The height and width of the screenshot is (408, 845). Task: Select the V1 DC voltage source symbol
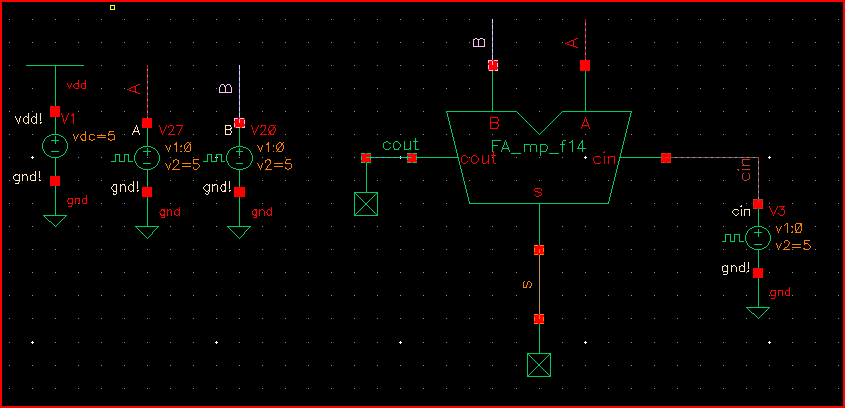55,146
